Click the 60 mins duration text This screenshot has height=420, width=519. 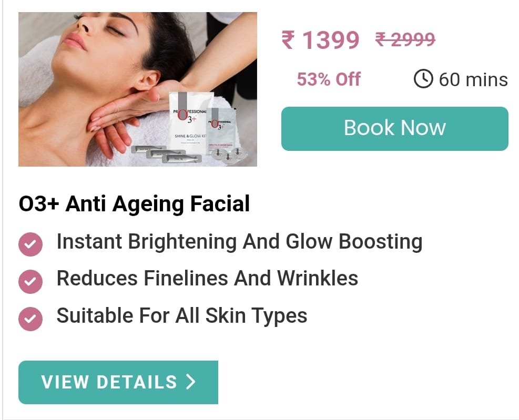pos(473,80)
